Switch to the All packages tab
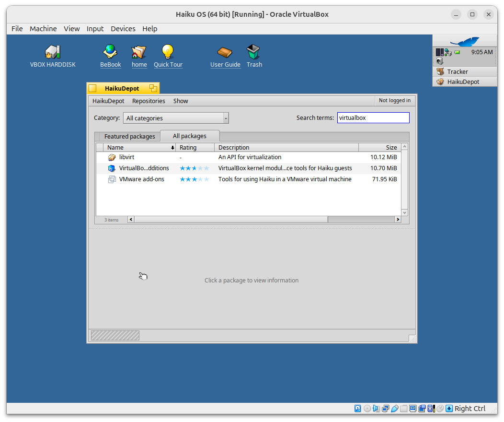 coord(190,136)
